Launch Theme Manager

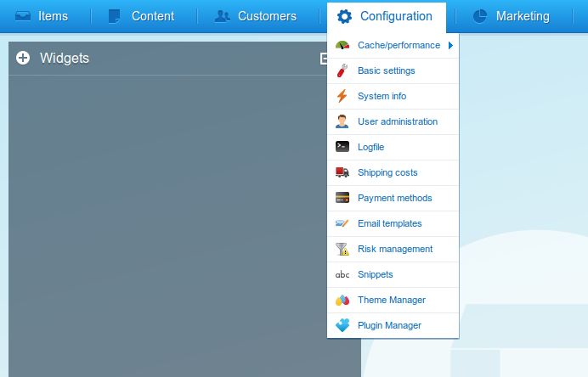[393, 301]
